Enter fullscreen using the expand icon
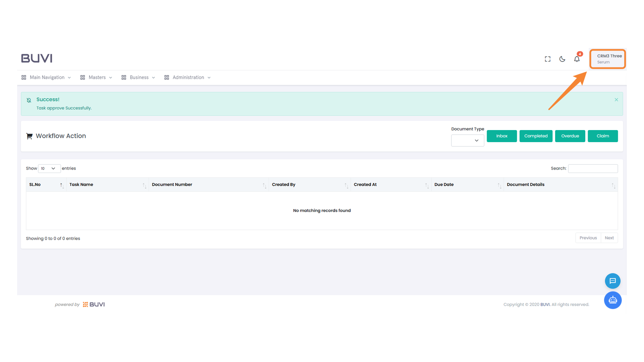The width and height of the screenshot is (644, 362). [547, 59]
